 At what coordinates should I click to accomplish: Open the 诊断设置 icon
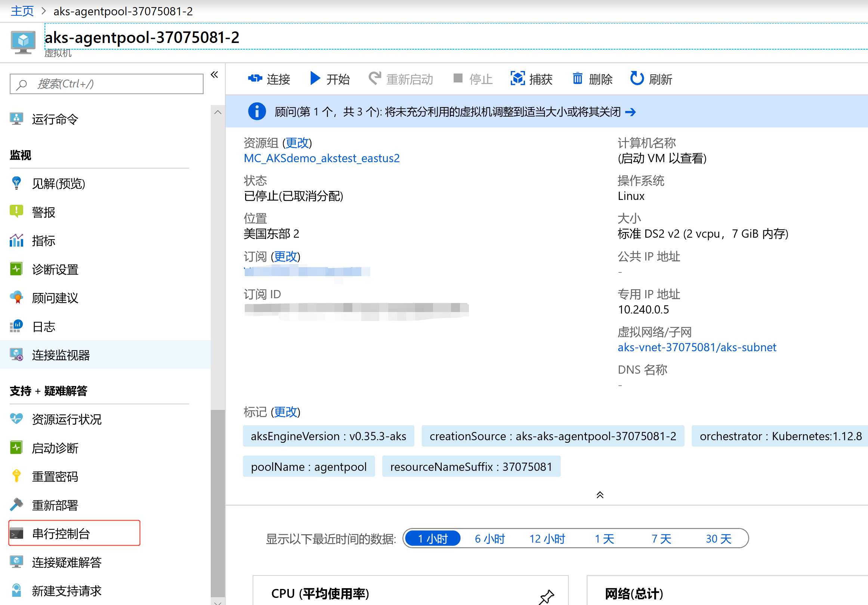point(16,269)
